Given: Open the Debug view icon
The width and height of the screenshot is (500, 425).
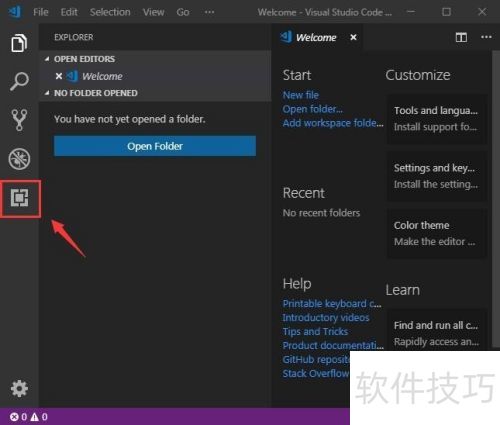Looking at the screenshot, I should [x=19, y=159].
